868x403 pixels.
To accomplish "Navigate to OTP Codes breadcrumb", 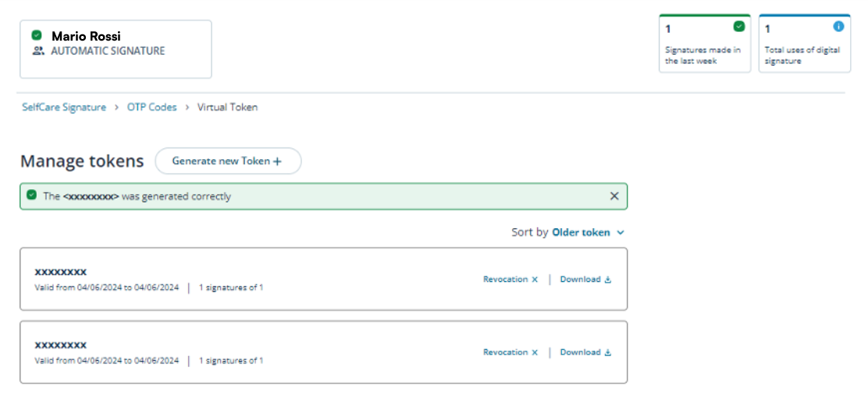I will 152,108.
